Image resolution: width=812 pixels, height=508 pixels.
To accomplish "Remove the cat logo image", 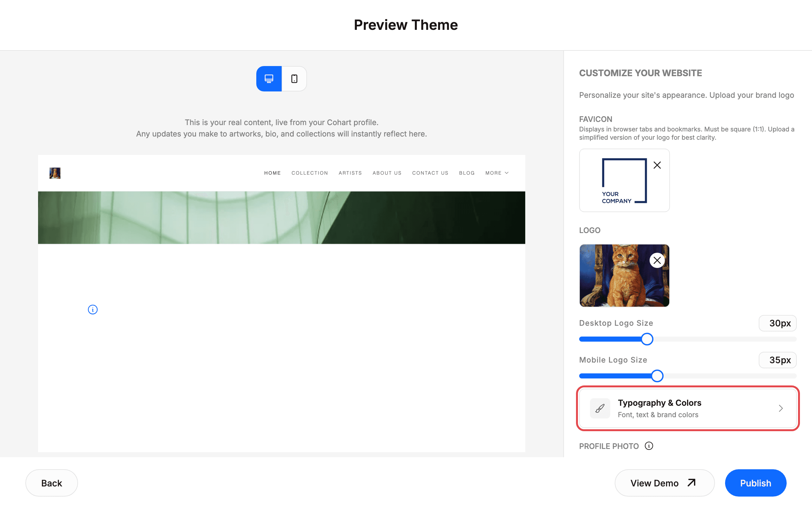I will pos(657,260).
